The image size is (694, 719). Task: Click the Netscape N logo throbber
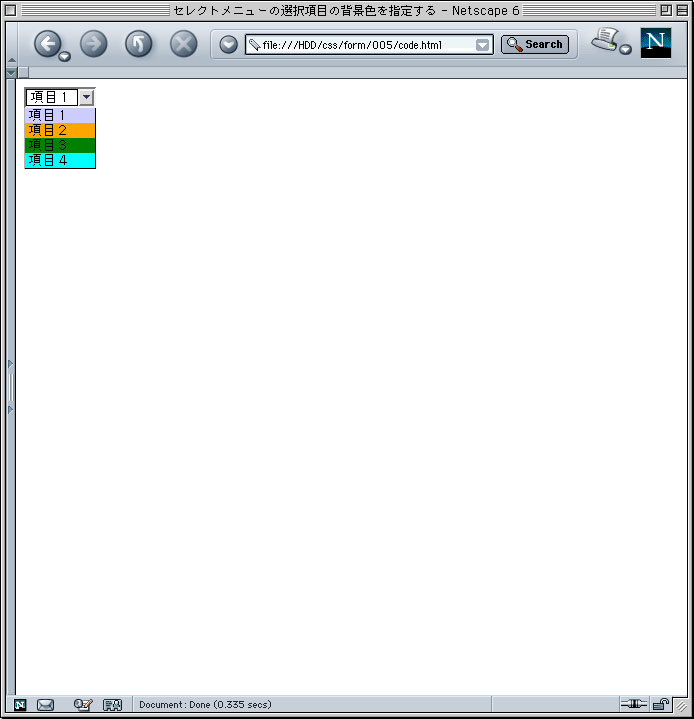656,43
